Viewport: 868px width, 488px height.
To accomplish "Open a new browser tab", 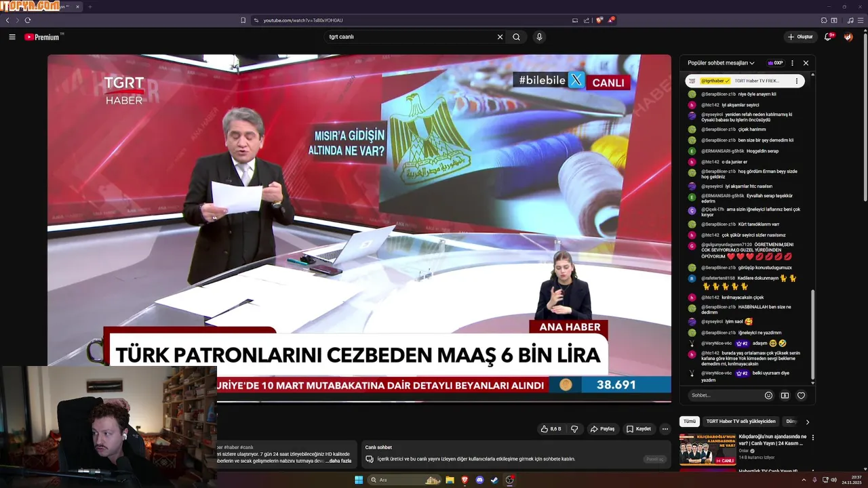I will tap(90, 7).
